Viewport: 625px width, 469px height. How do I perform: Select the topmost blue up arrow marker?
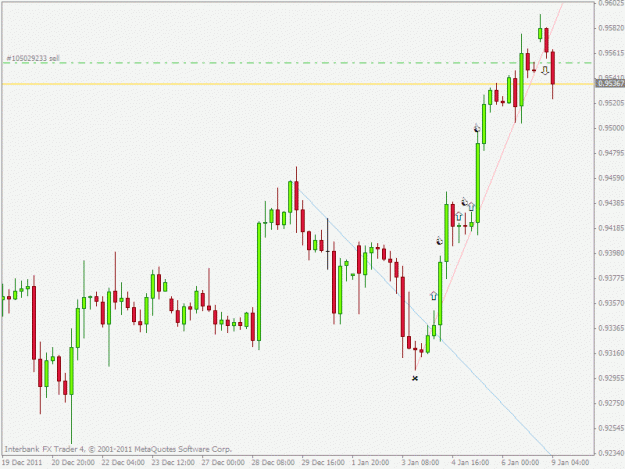click(x=472, y=206)
